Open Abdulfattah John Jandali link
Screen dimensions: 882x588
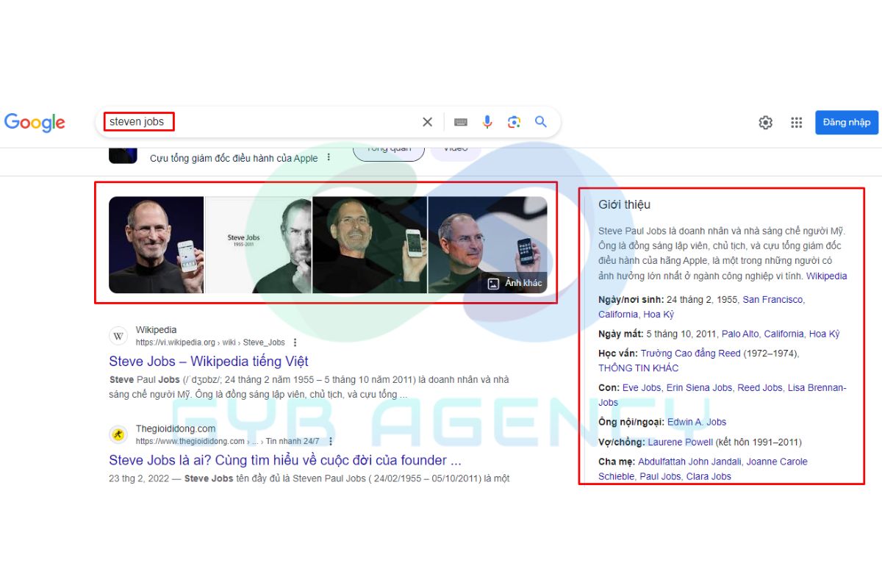tap(689, 462)
